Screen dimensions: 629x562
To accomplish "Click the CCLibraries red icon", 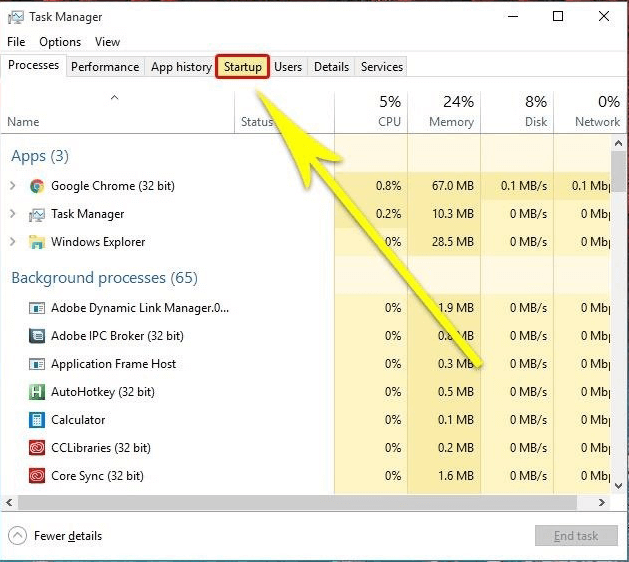I will (x=37, y=448).
